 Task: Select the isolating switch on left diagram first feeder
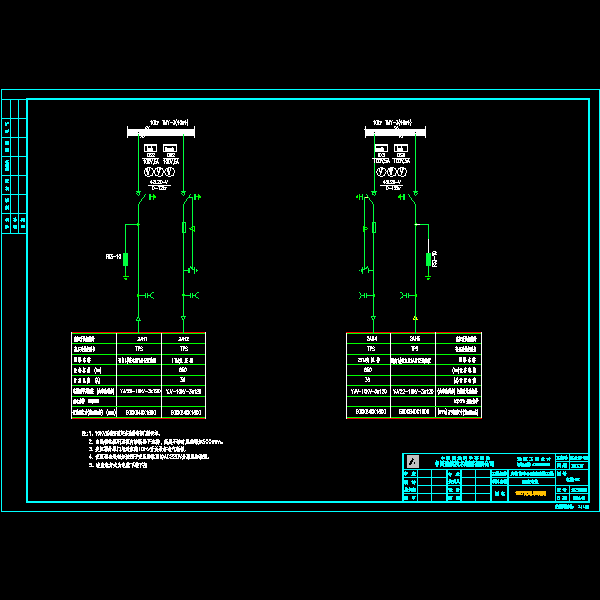click(x=142, y=199)
